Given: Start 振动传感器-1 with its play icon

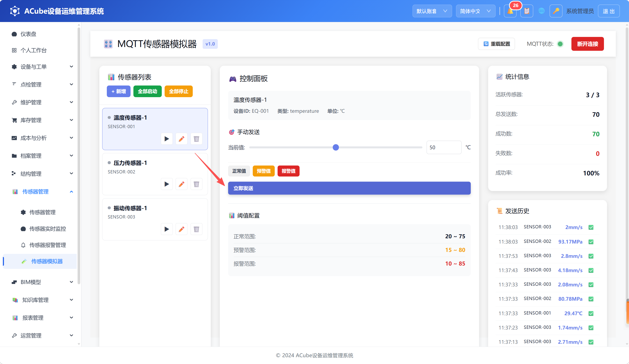Looking at the screenshot, I should pos(167,229).
